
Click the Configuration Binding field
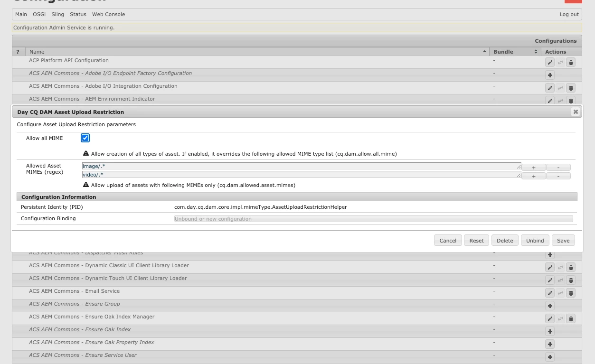point(374,219)
